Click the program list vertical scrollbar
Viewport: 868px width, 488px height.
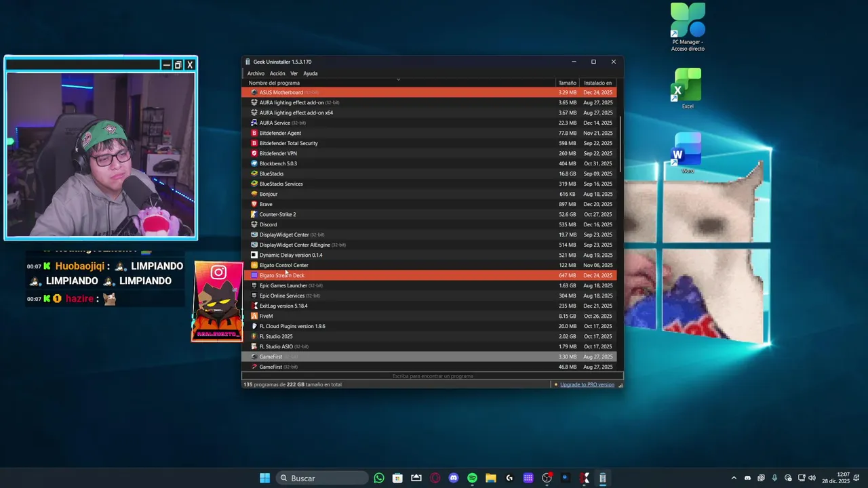pyautogui.click(x=620, y=144)
